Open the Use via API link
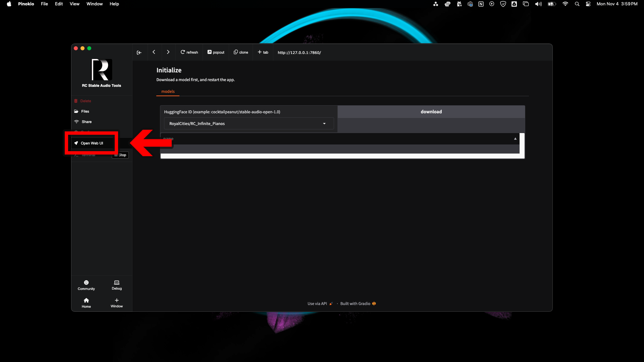The width and height of the screenshot is (644, 362). tap(320, 304)
